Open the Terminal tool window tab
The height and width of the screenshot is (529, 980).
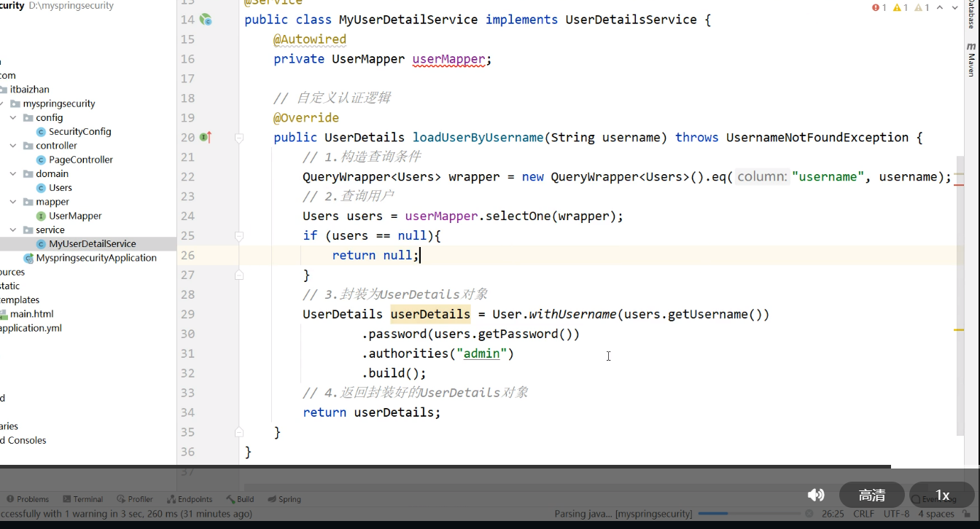82,499
